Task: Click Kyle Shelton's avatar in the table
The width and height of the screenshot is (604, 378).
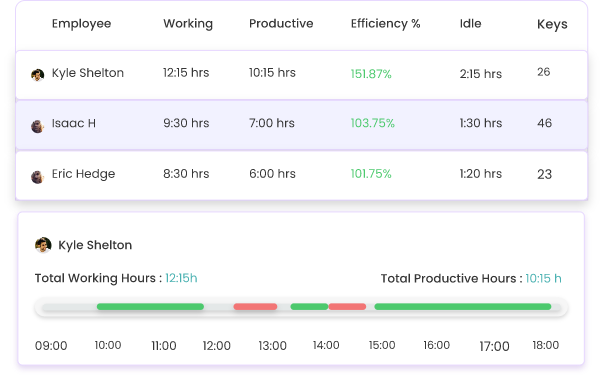Action: coord(37,75)
